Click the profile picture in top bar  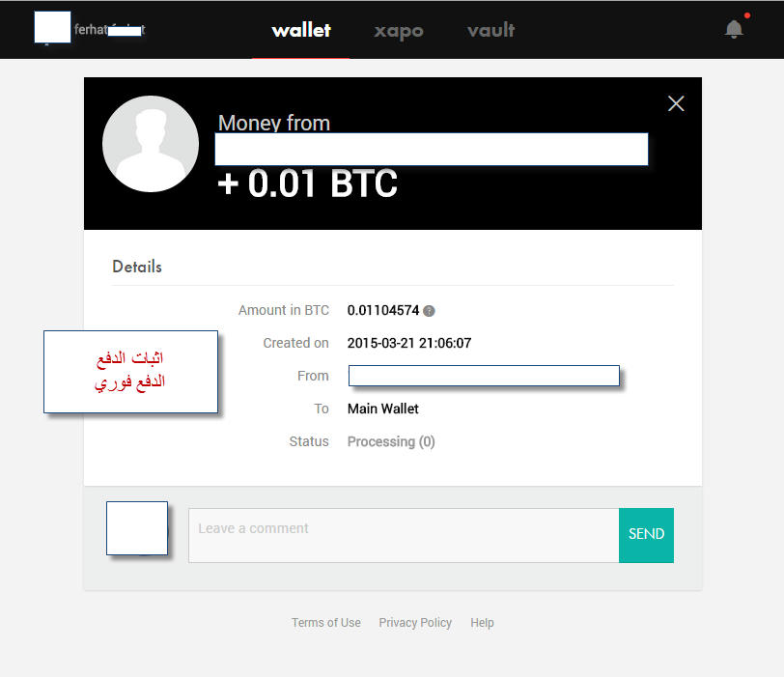tap(52, 27)
